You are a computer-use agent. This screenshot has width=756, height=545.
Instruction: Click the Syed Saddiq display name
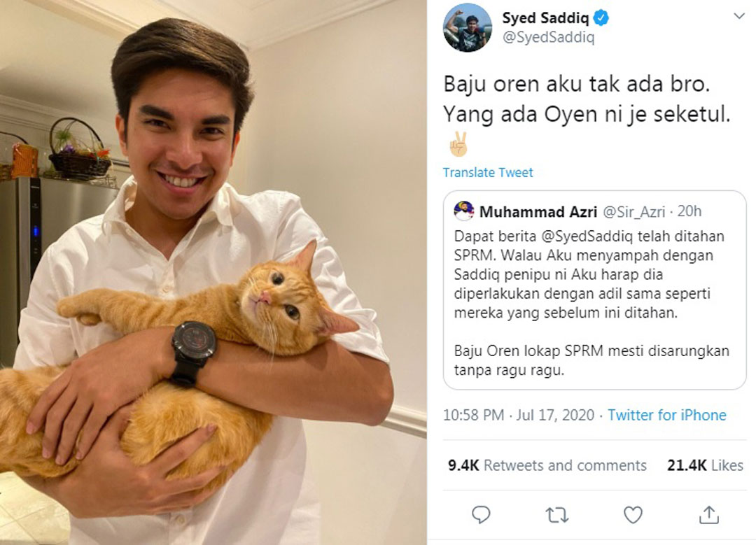click(545, 18)
